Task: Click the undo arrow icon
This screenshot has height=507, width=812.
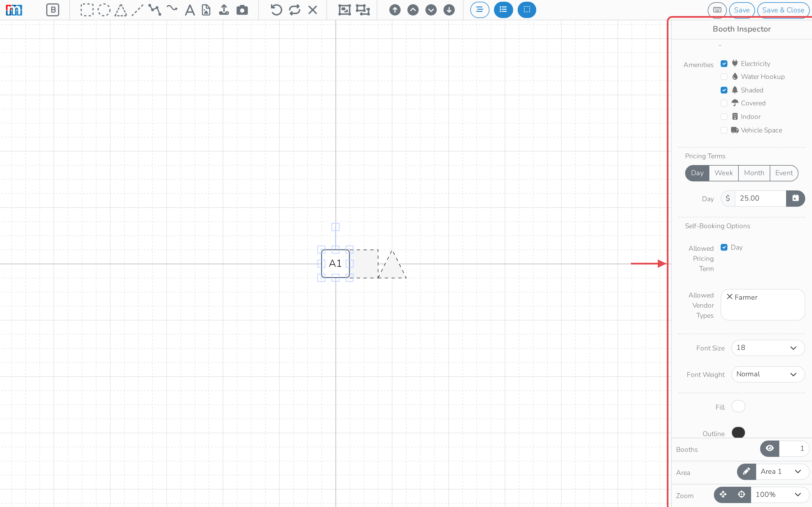Action: click(276, 10)
